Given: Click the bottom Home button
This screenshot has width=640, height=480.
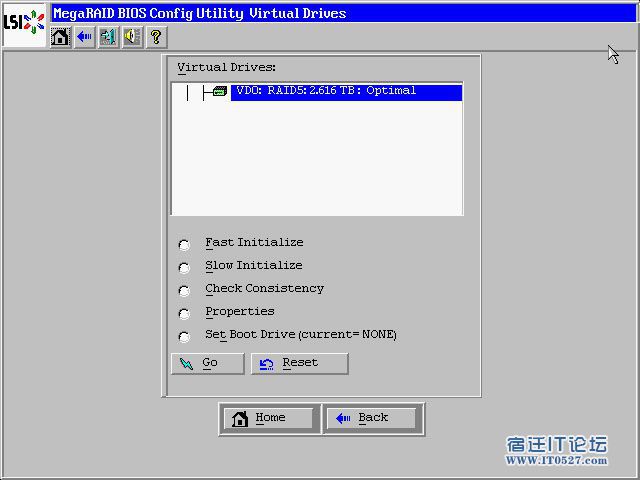Looking at the screenshot, I should [x=269, y=418].
